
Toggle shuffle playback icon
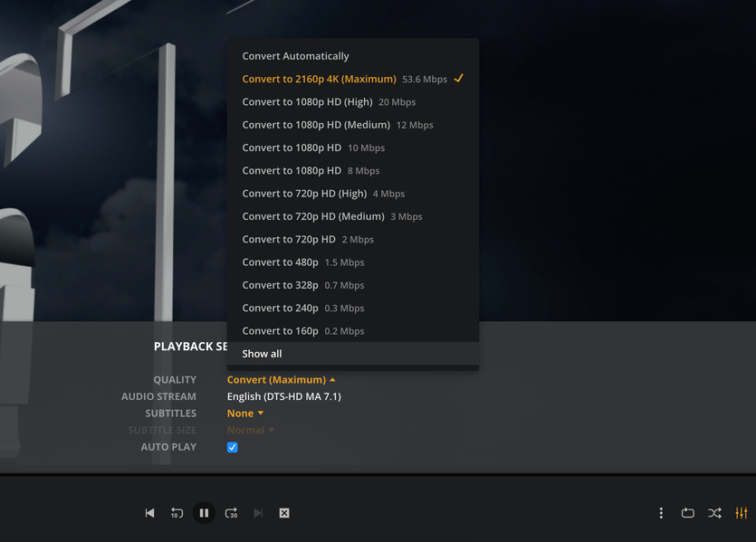pos(714,513)
